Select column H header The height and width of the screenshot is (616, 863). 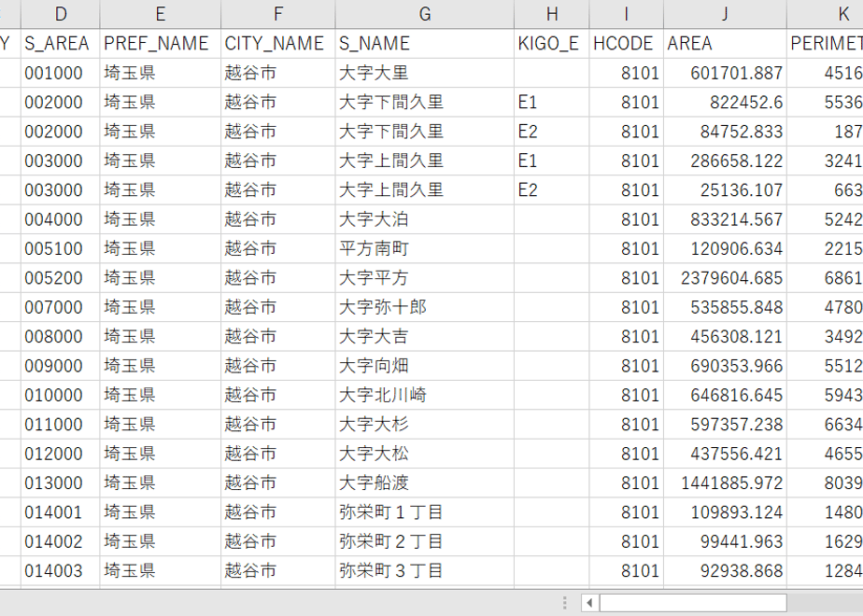(551, 14)
